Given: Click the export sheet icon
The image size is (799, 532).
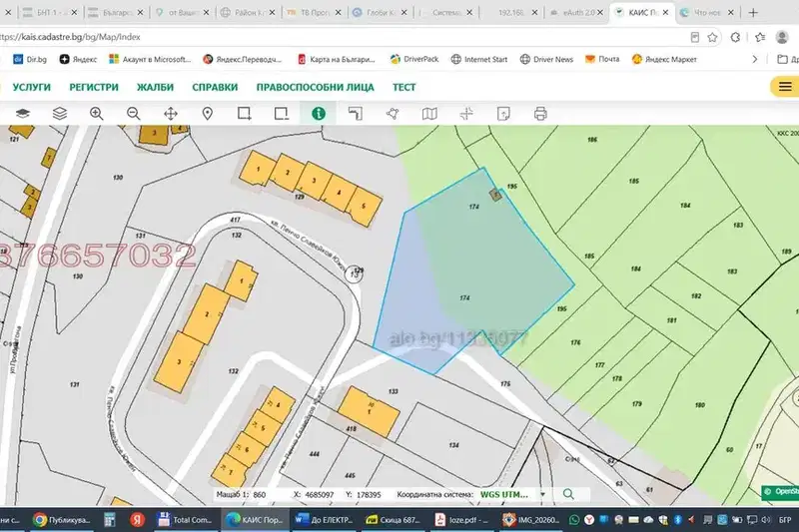Looking at the screenshot, I should 503,113.
